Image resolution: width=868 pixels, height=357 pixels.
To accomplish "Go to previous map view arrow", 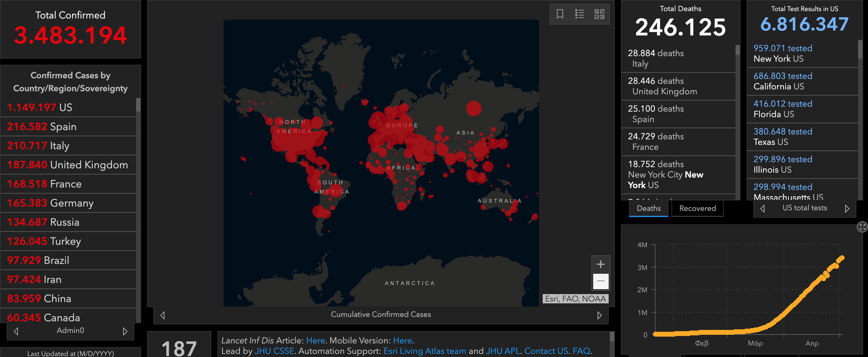I will coord(163,315).
